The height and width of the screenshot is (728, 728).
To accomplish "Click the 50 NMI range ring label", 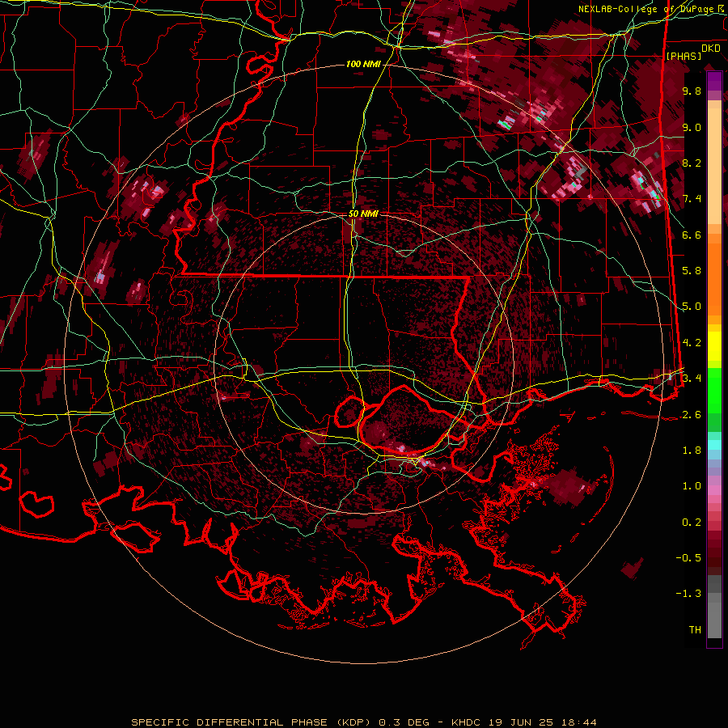I will pos(363,214).
